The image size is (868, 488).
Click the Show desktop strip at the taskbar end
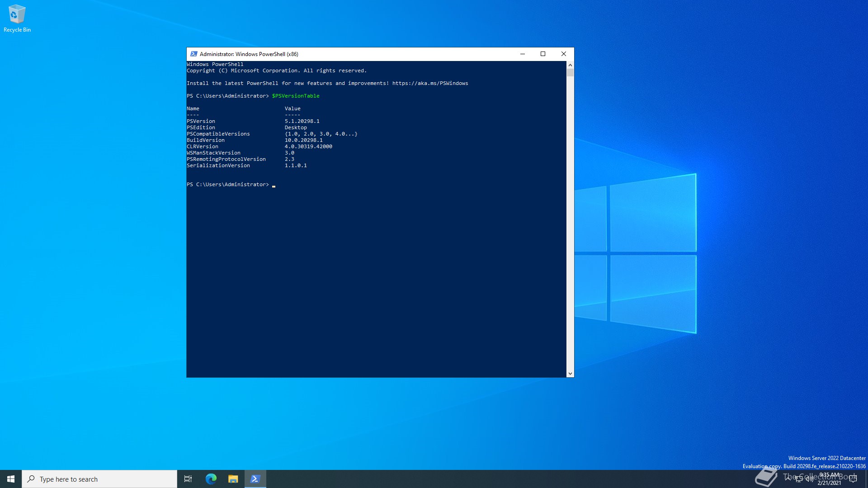point(866,479)
